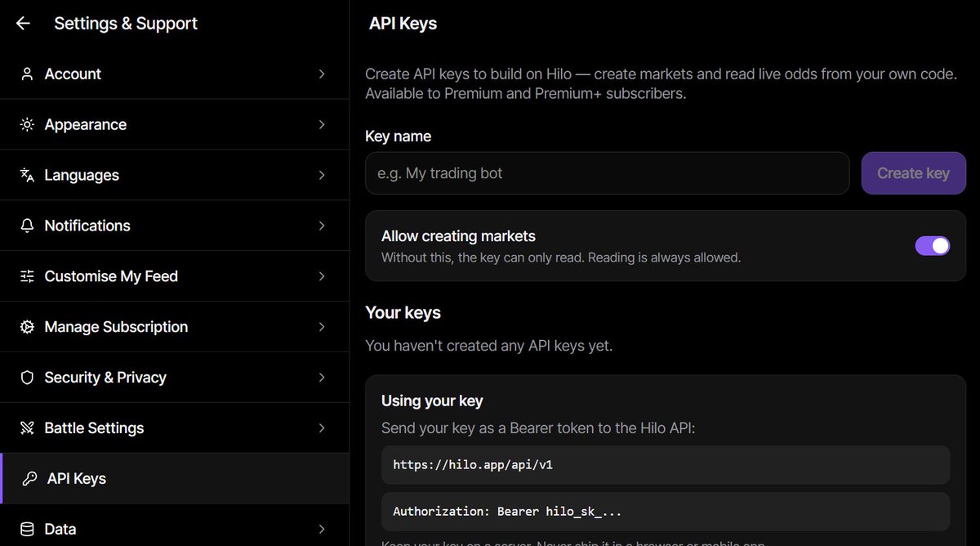Click "Create API keys to build on Hilo" description

point(661,83)
